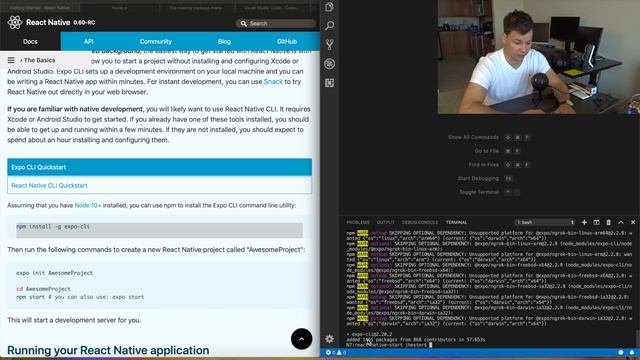Switch to the PROBLEMS panel tab
The width and height of the screenshot is (640, 360).
point(358,222)
